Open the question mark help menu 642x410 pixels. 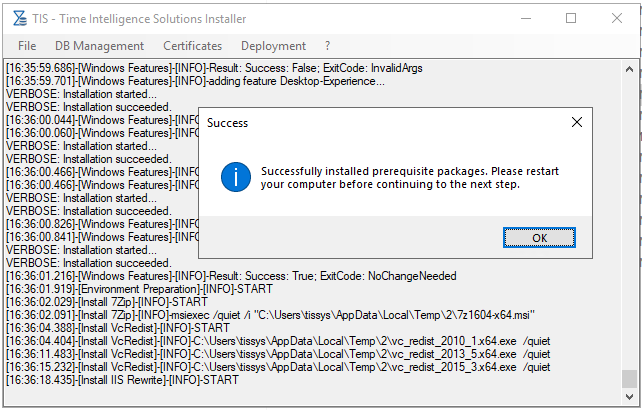[328, 46]
